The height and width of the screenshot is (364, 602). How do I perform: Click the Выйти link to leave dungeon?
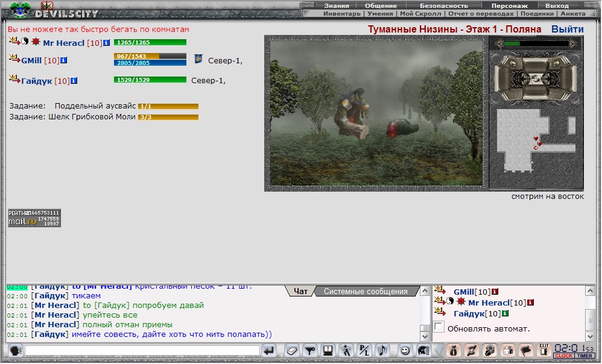coord(568,29)
